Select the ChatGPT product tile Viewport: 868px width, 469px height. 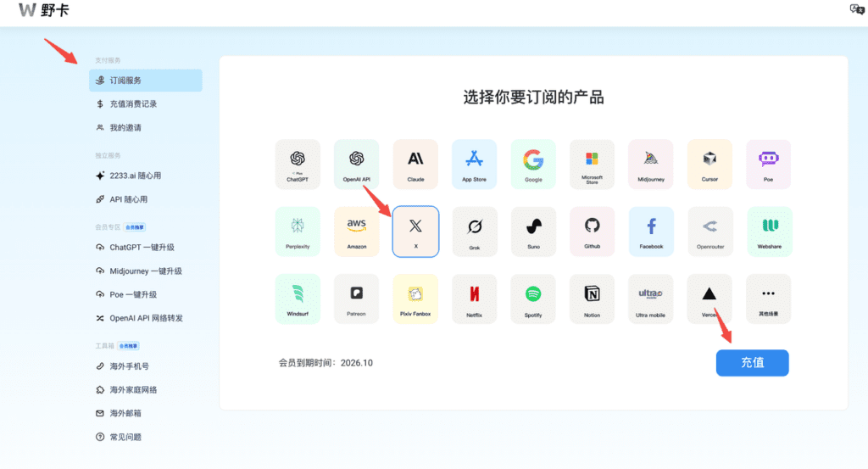298,165
